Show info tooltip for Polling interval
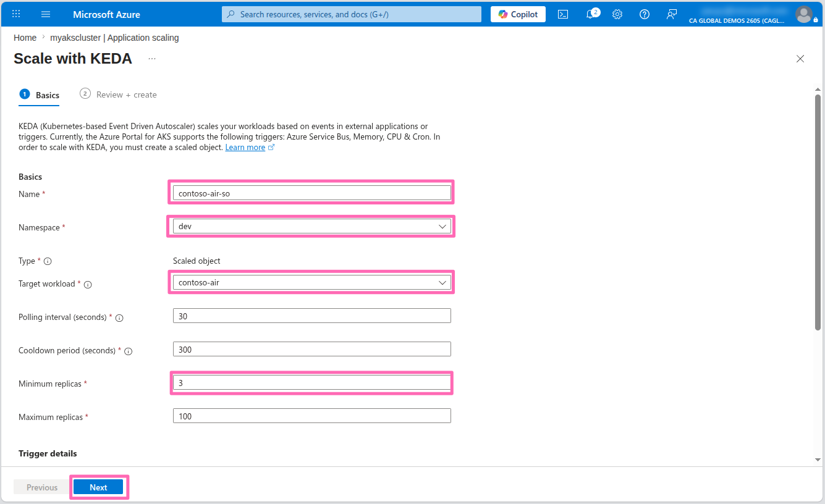Viewport: 825px width, 504px height. point(119,318)
